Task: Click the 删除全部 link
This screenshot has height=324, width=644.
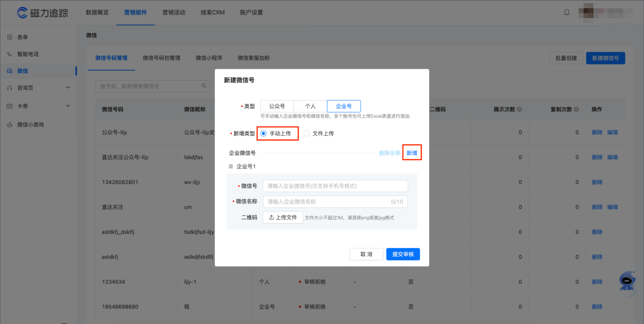Action: [389, 152]
